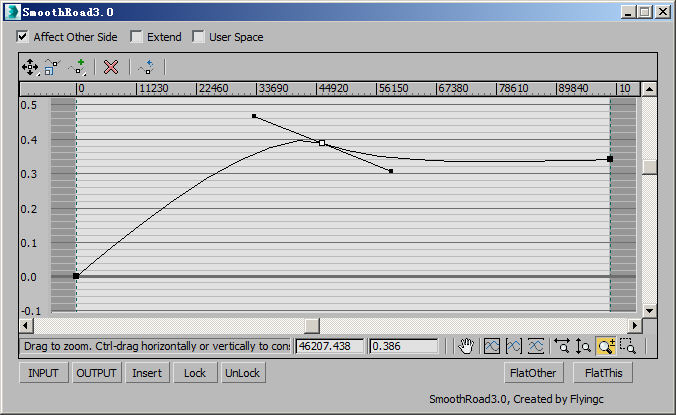
Task: Uncheck Affect Other Side checkbox
Action: [22, 37]
